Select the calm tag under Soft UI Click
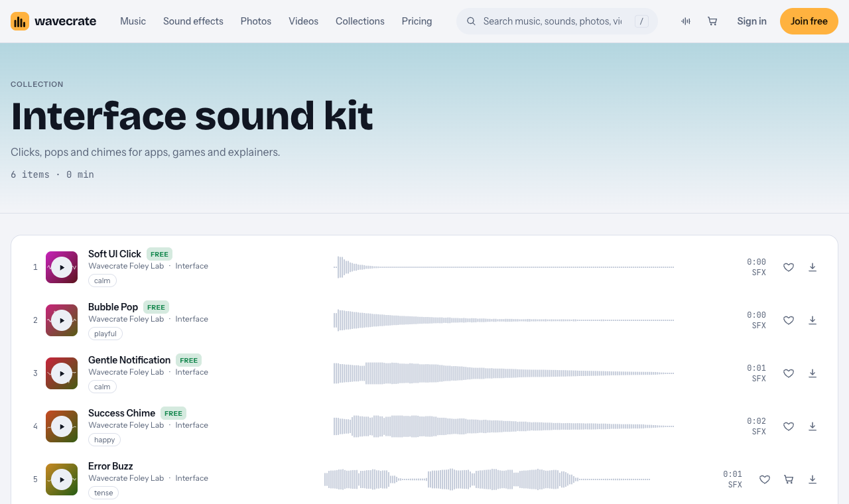Image resolution: width=849 pixels, height=504 pixels. coord(102,281)
